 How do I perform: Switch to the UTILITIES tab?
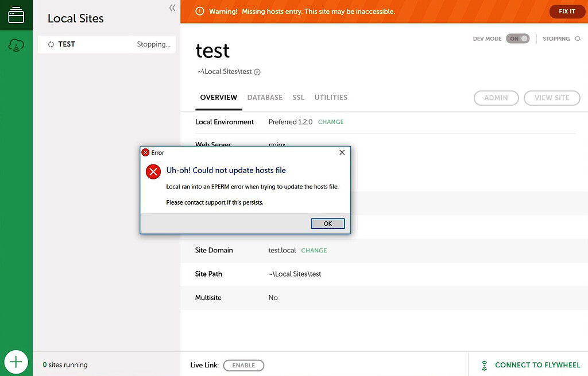coord(331,97)
